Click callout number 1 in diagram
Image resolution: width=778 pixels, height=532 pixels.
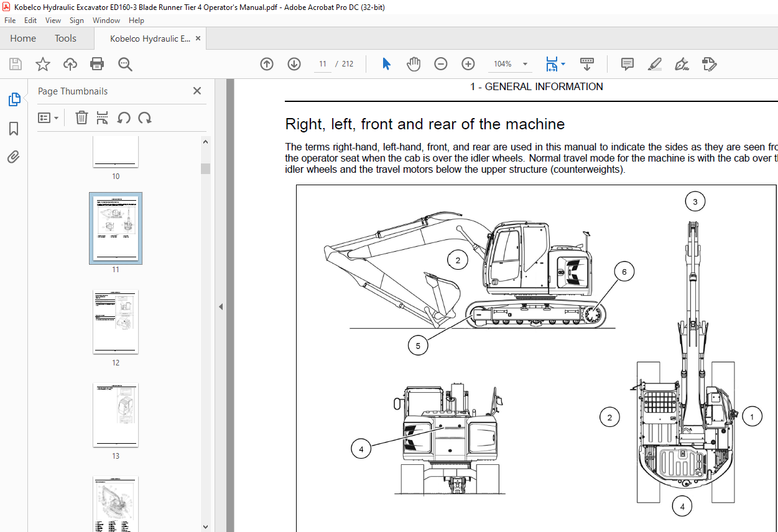pos(752,417)
